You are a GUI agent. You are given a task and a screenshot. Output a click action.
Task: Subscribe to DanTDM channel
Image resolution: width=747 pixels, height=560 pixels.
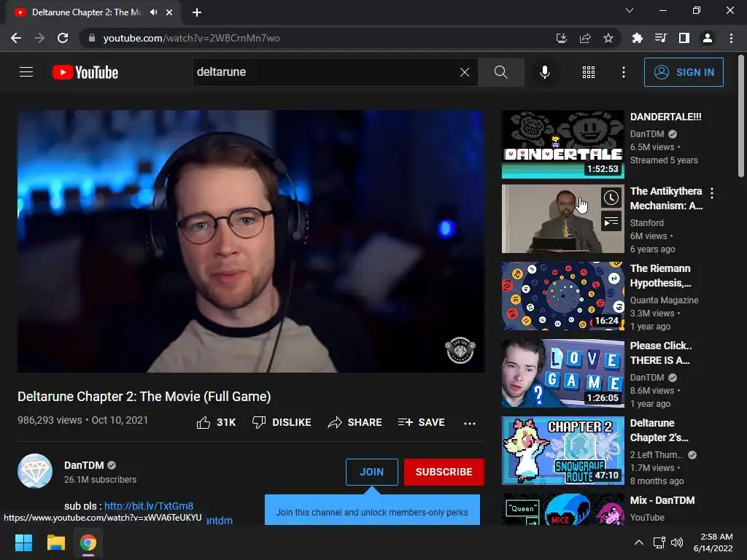click(444, 472)
